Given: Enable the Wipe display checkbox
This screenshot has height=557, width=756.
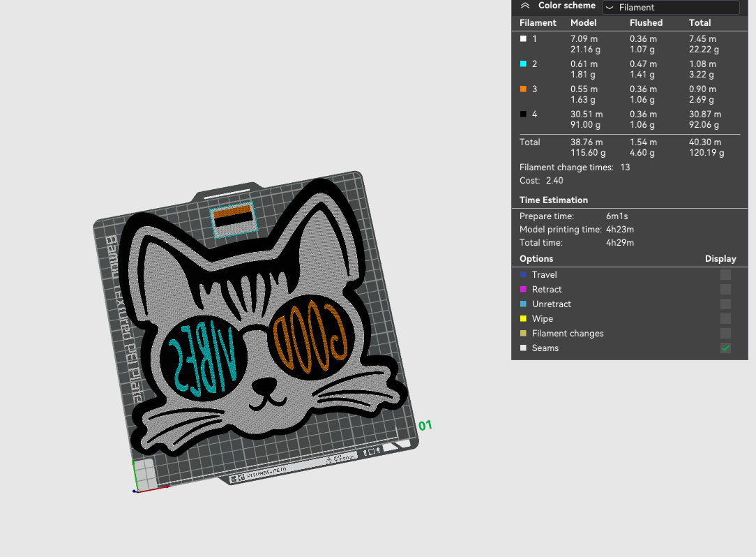Looking at the screenshot, I should (x=725, y=318).
